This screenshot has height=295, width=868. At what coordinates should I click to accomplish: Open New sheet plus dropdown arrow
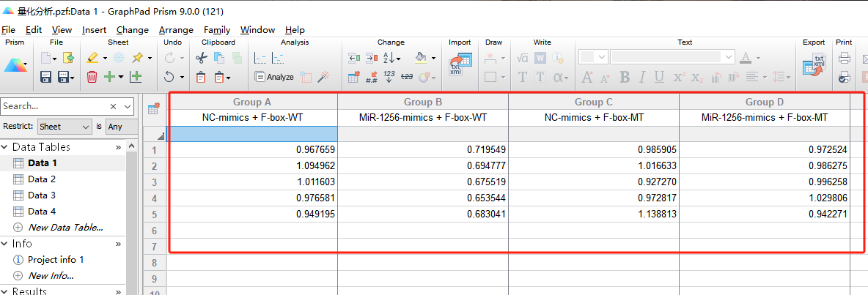(x=121, y=78)
